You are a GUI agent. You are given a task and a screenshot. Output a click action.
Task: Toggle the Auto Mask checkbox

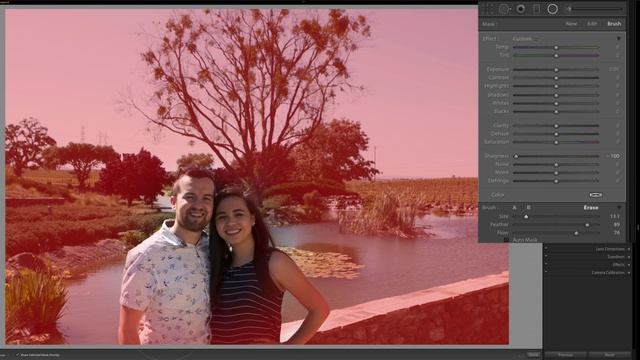click(506, 240)
